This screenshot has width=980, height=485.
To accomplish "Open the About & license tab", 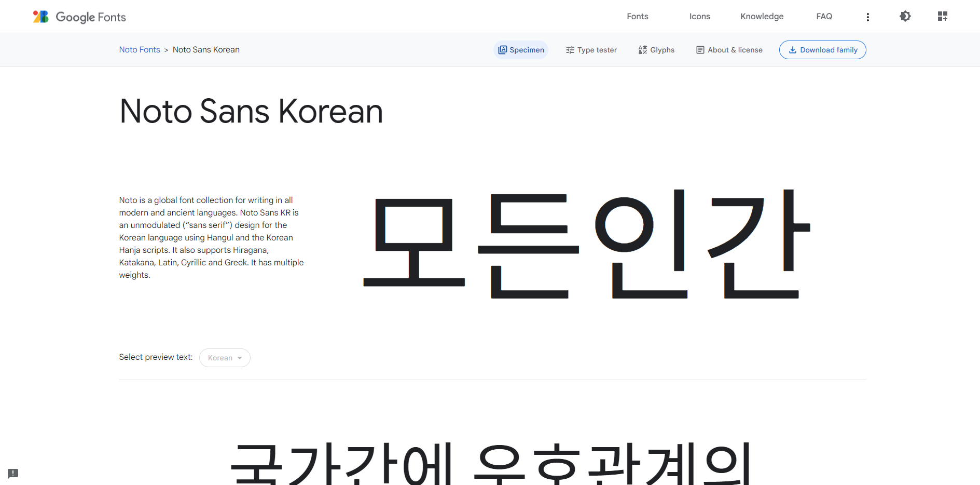I will (x=729, y=50).
